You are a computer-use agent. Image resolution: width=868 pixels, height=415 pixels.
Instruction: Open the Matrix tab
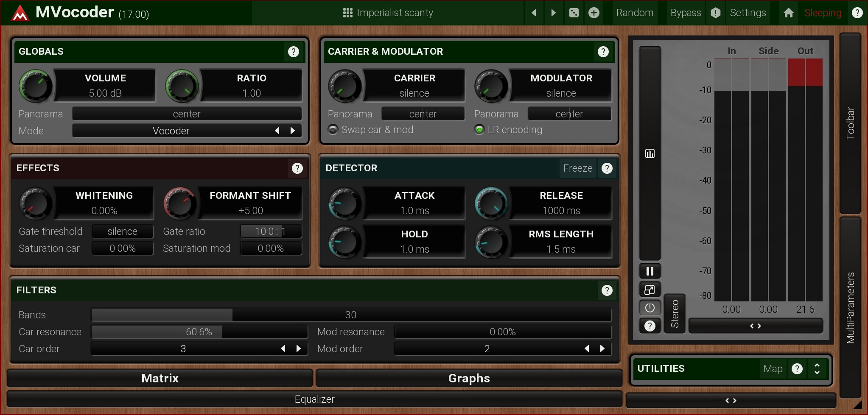[x=160, y=378]
